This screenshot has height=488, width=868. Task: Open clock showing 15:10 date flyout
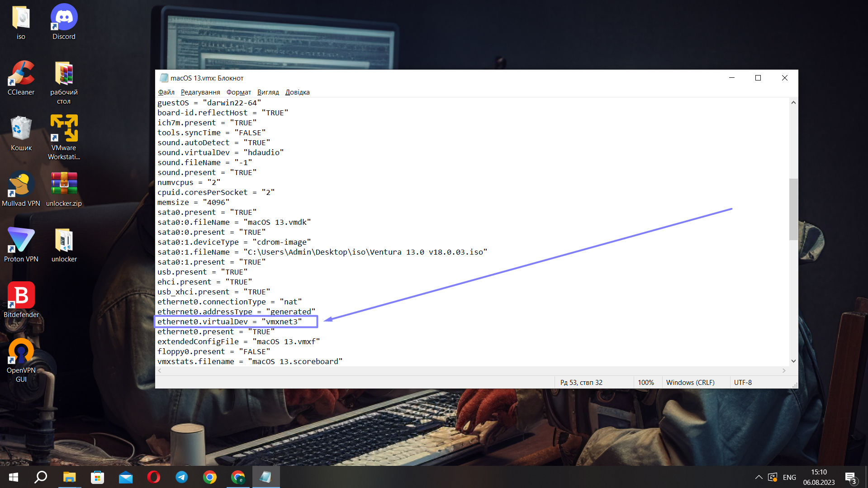click(x=819, y=477)
